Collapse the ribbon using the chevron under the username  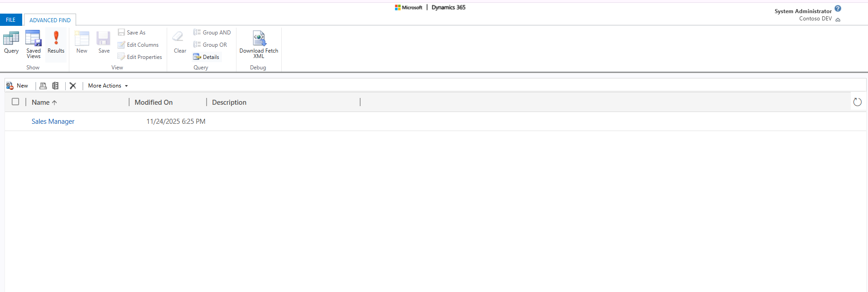click(838, 19)
